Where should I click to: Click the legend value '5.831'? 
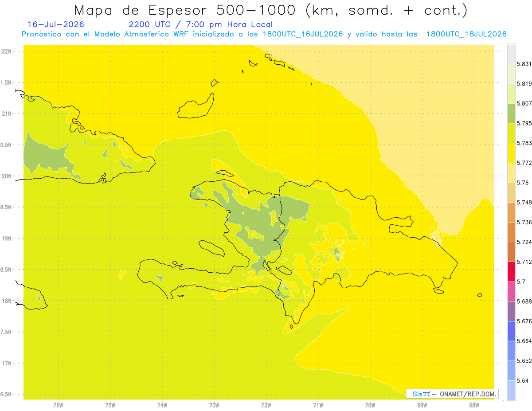point(524,64)
